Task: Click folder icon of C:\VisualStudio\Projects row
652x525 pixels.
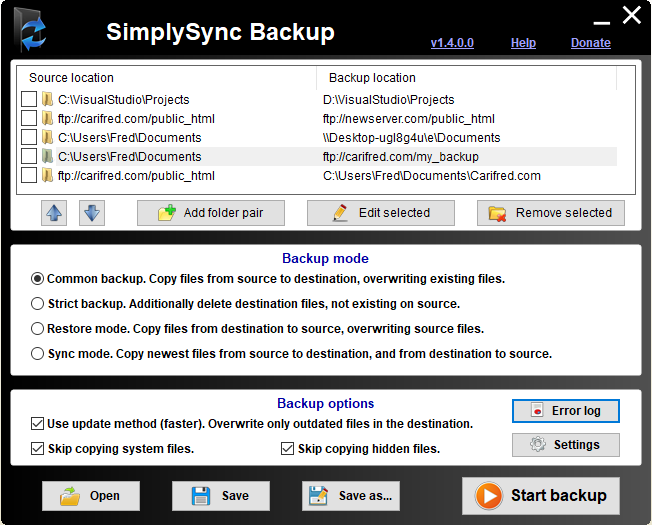Action: click(x=47, y=99)
